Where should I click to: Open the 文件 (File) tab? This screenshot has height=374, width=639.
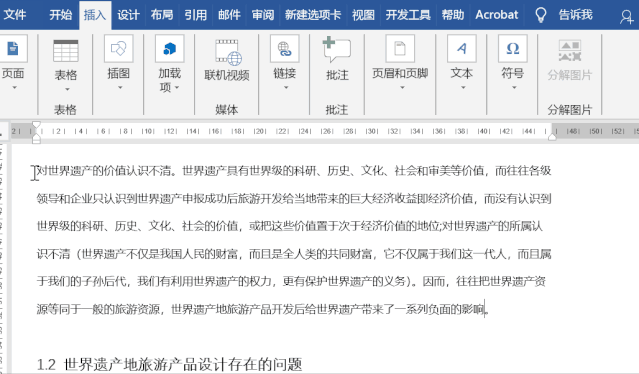coord(14,15)
